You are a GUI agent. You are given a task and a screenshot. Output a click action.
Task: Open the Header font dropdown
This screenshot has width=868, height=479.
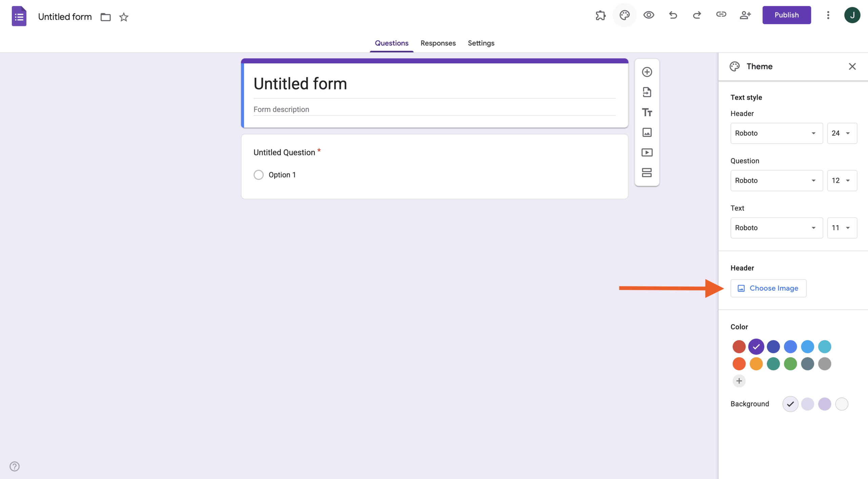[776, 133]
